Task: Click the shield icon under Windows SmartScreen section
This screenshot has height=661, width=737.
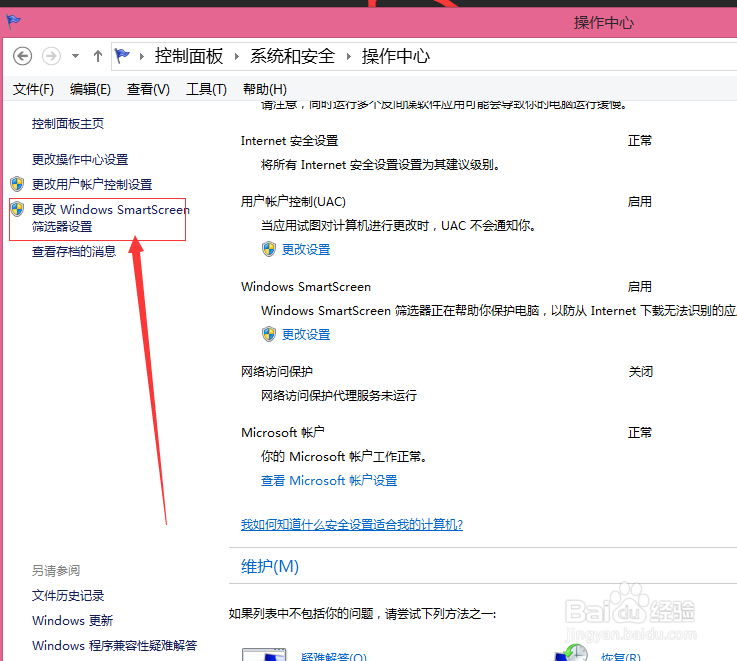Action: (269, 334)
